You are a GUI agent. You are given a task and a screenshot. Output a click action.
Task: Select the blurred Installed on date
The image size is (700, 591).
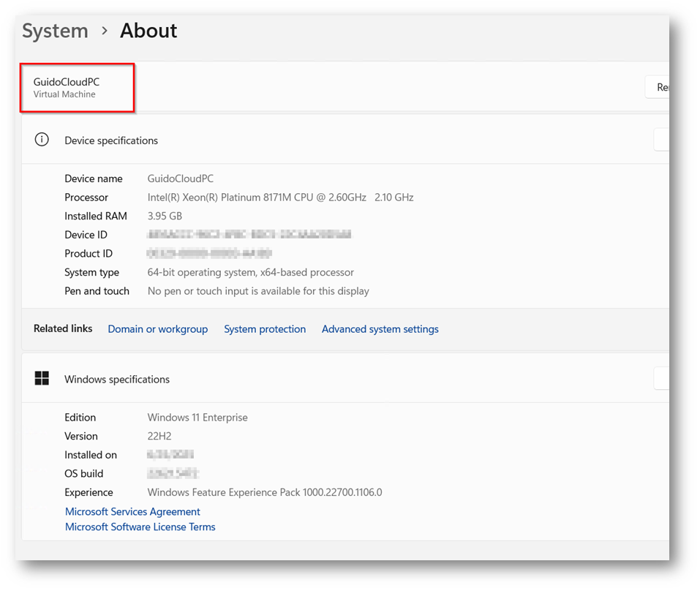[x=170, y=454]
